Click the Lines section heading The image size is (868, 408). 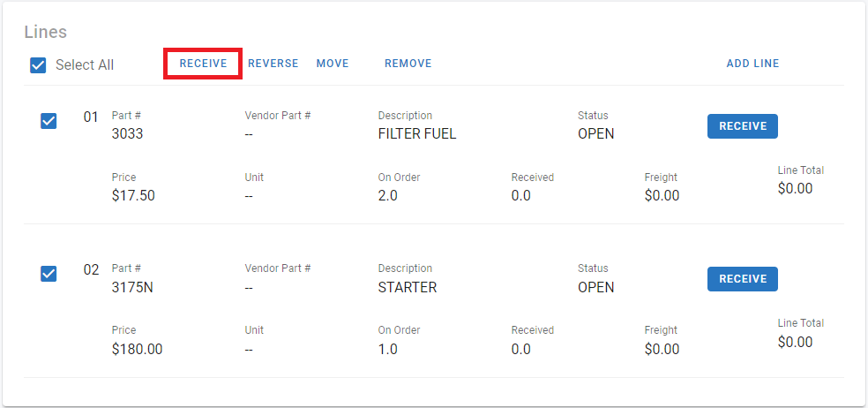click(x=46, y=32)
